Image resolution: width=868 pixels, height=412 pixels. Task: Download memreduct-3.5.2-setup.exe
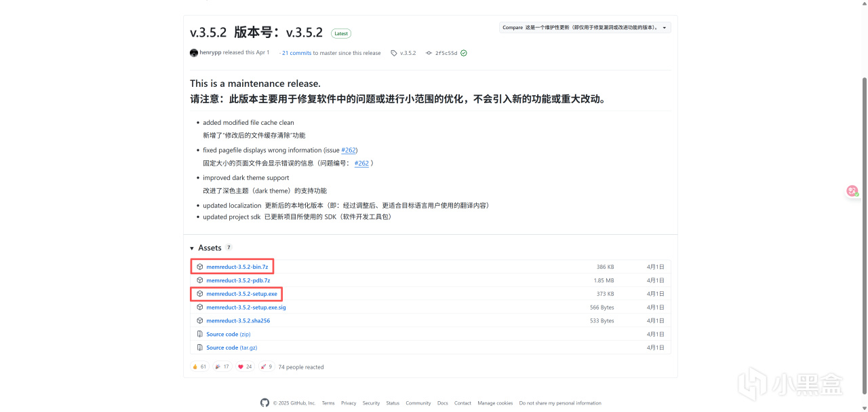tap(241, 294)
